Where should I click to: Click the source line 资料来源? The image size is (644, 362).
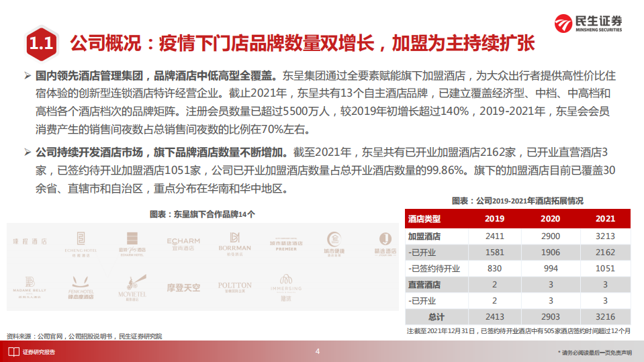point(84,336)
